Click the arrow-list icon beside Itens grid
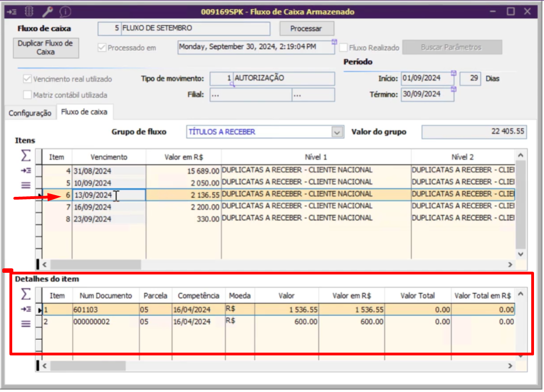Screen dimensions: 544x392 26,171
